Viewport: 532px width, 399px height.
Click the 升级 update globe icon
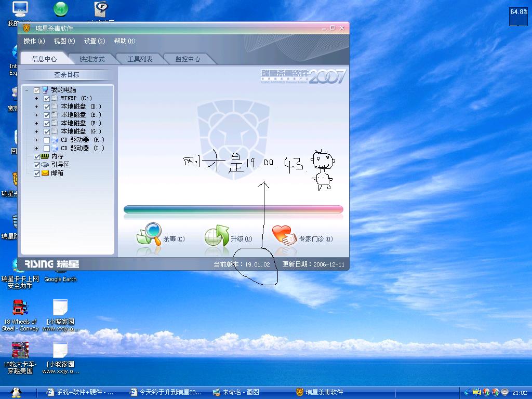(x=217, y=235)
